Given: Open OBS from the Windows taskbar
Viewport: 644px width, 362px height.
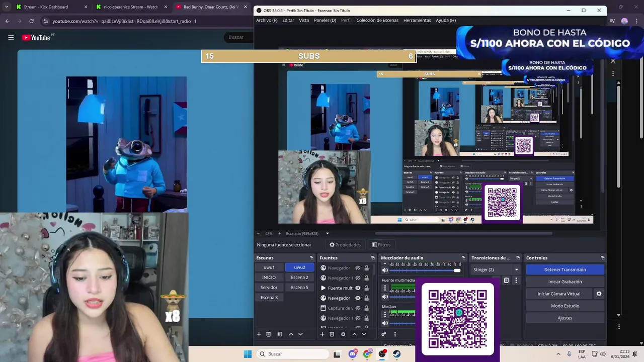Looking at the screenshot, I should pyautogui.click(x=382, y=354).
